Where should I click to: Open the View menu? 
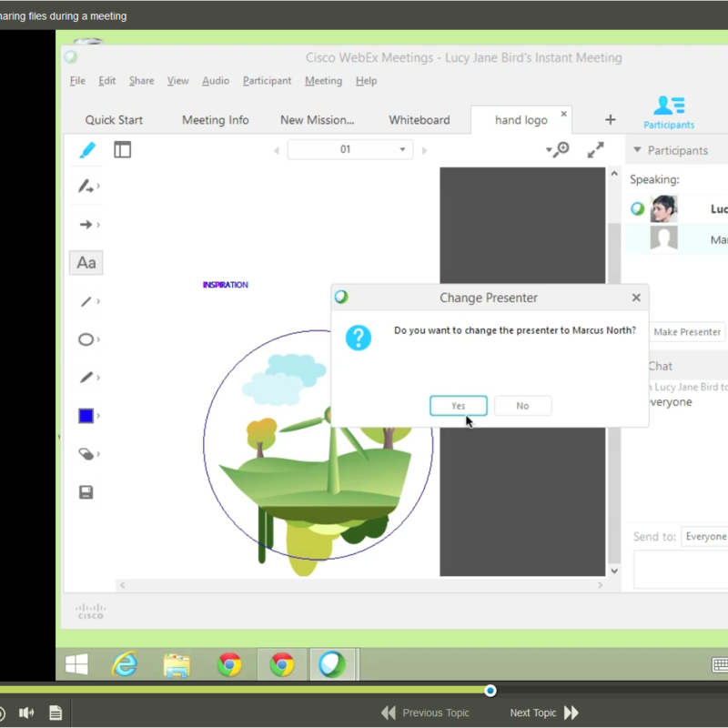[177, 81]
